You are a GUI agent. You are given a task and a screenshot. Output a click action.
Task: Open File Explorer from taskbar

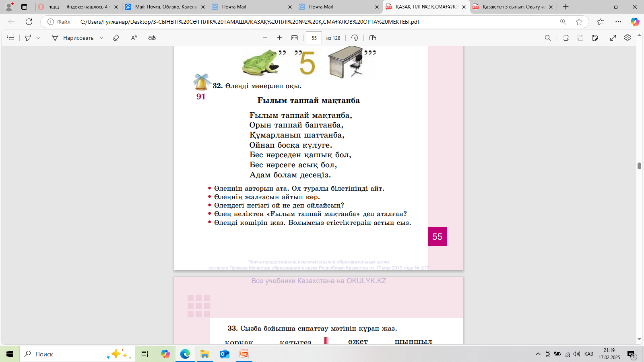(205, 354)
